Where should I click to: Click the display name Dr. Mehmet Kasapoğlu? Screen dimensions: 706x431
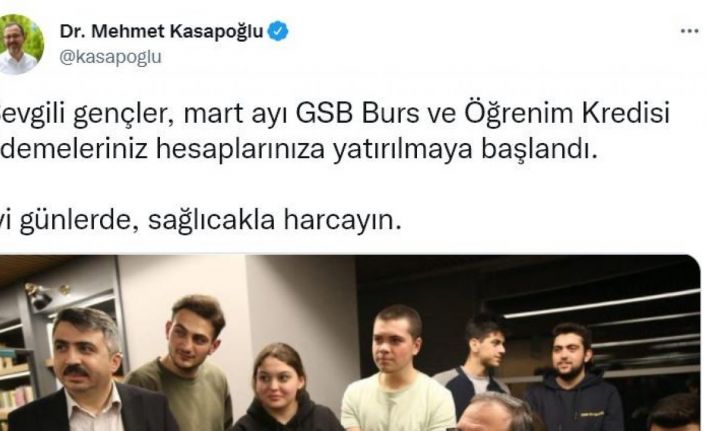(161, 32)
